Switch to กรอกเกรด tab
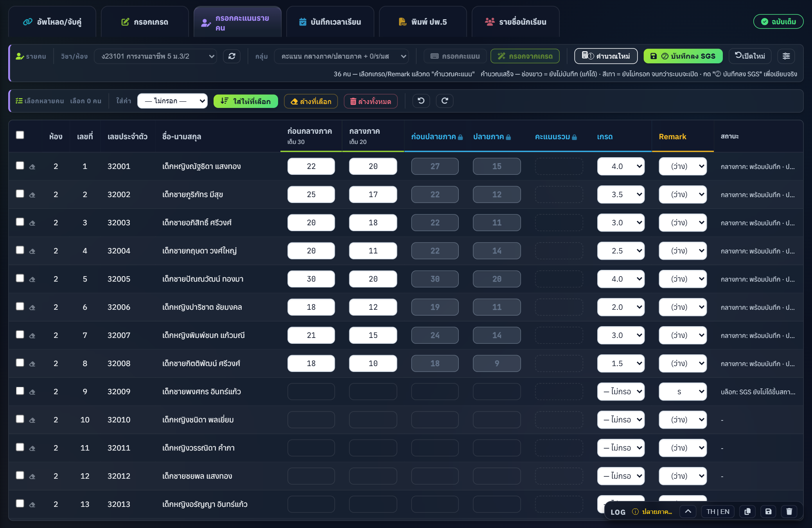The width and height of the screenshot is (812, 528). click(x=145, y=22)
